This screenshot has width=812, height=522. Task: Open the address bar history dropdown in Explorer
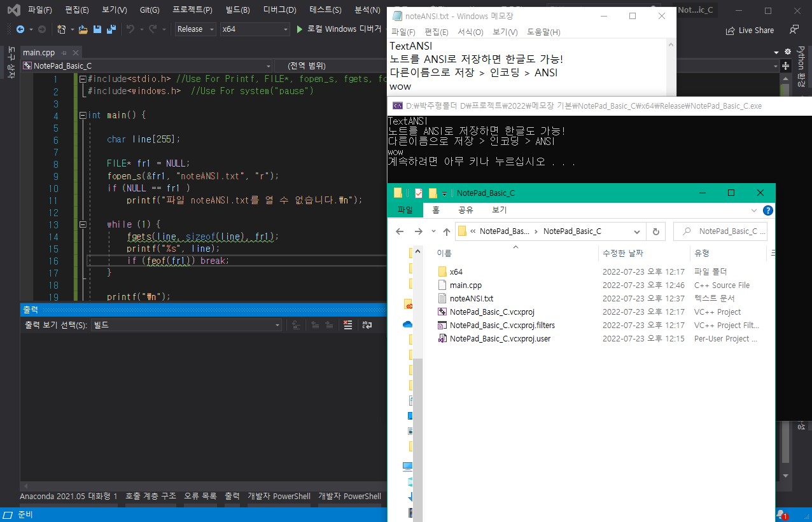(636, 231)
